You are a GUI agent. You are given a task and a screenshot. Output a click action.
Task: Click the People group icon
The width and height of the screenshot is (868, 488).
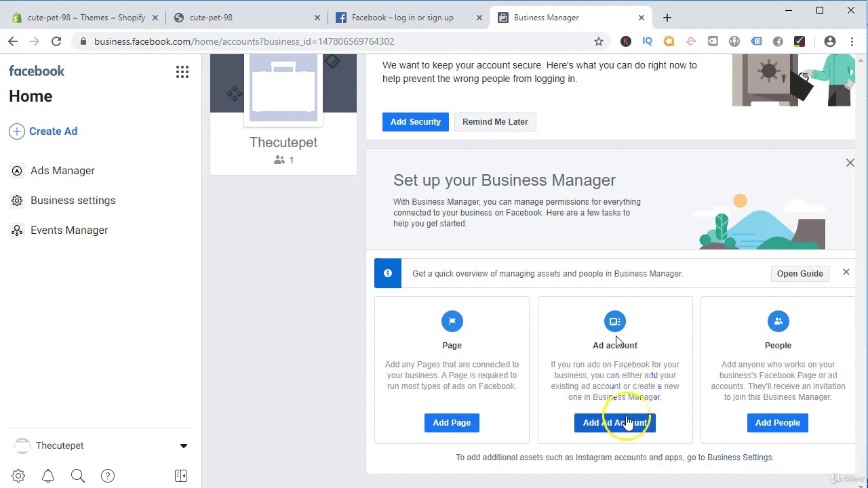[778, 321]
